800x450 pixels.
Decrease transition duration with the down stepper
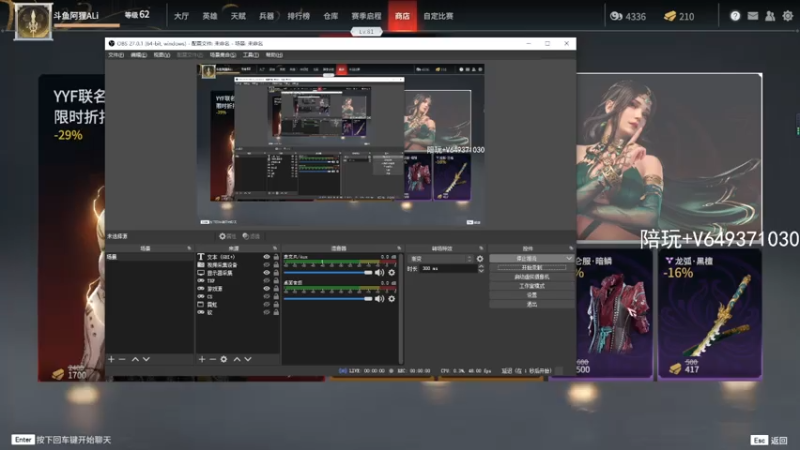481,271
